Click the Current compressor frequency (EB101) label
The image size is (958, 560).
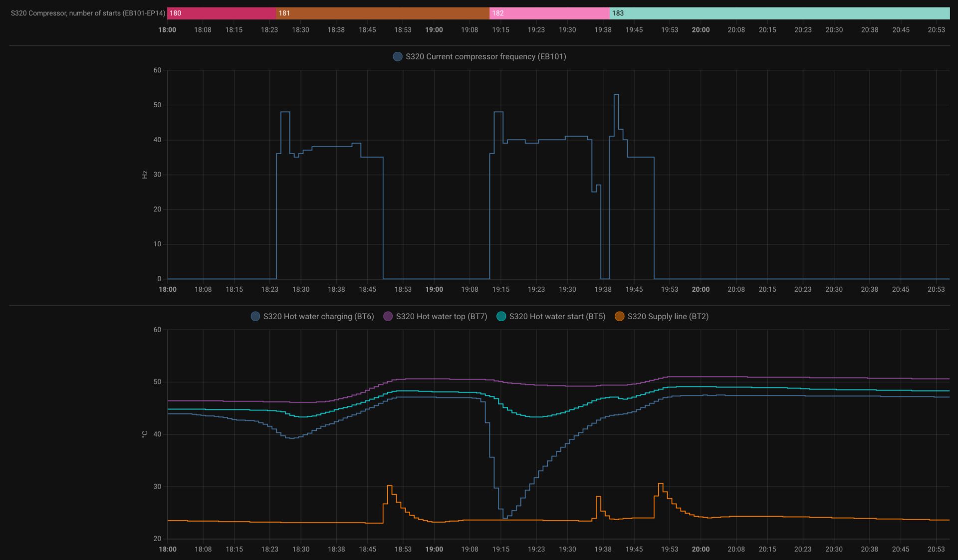[485, 57]
